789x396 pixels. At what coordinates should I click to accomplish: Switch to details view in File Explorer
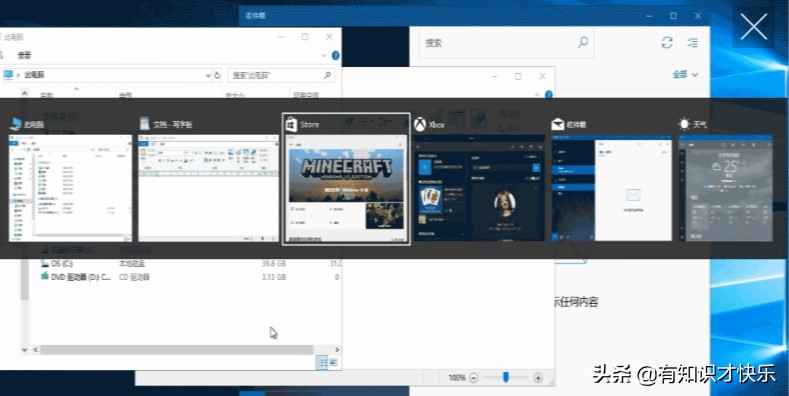tap(322, 362)
